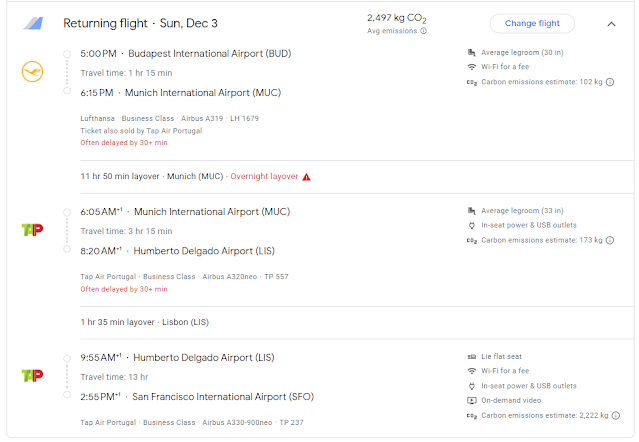Collapse the returning flight details chevron
This screenshot has width=639, height=442.
point(611,23)
